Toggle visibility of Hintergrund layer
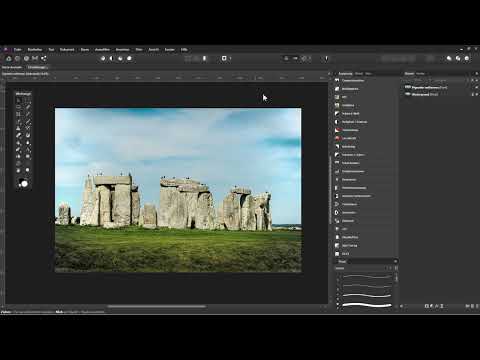The image size is (480, 360). (477, 95)
